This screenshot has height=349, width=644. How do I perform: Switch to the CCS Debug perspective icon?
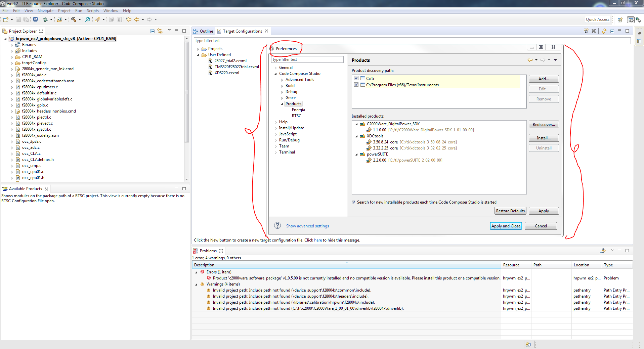coord(638,20)
